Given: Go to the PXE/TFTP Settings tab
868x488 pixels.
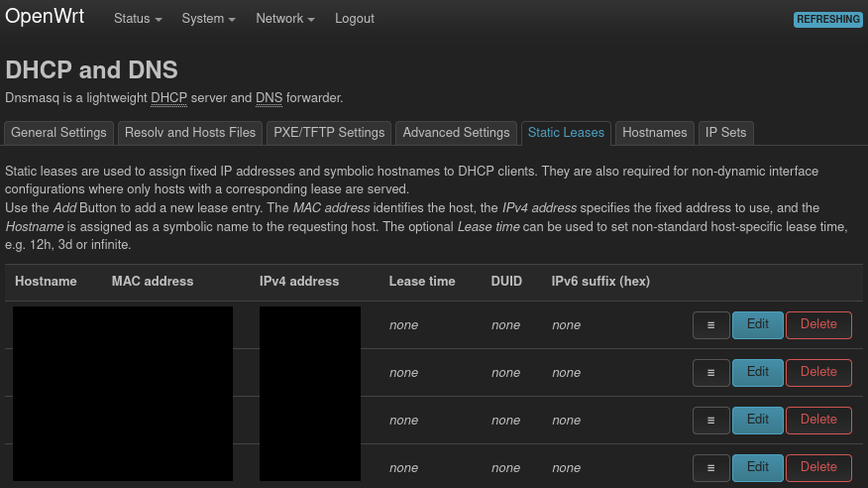Looking at the screenshot, I should tap(329, 133).
